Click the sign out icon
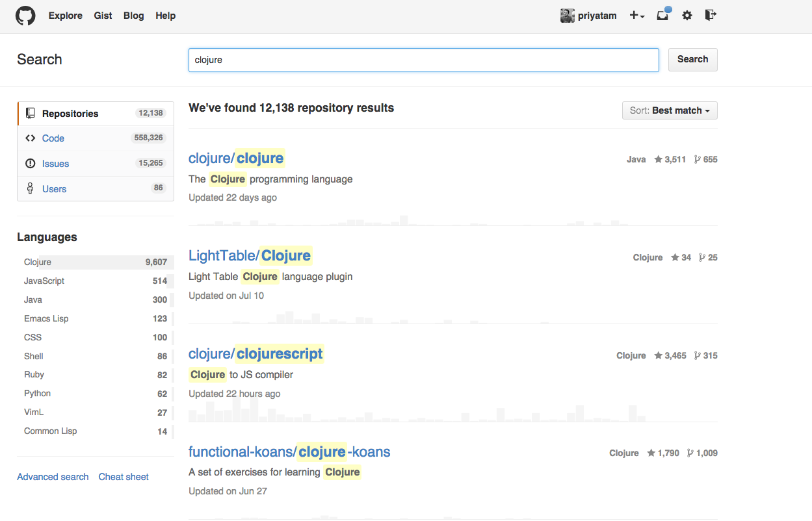Screen dimensions: 812x521 coord(711,15)
